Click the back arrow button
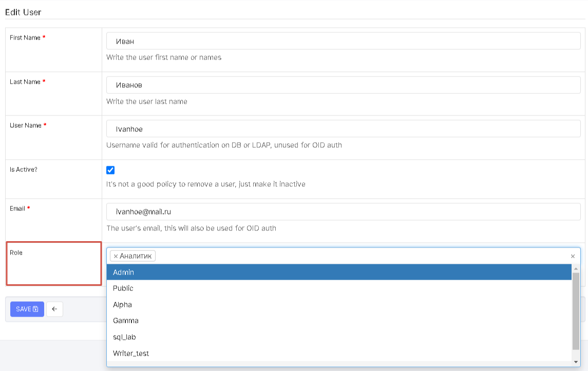This screenshot has width=588, height=371. coord(54,309)
